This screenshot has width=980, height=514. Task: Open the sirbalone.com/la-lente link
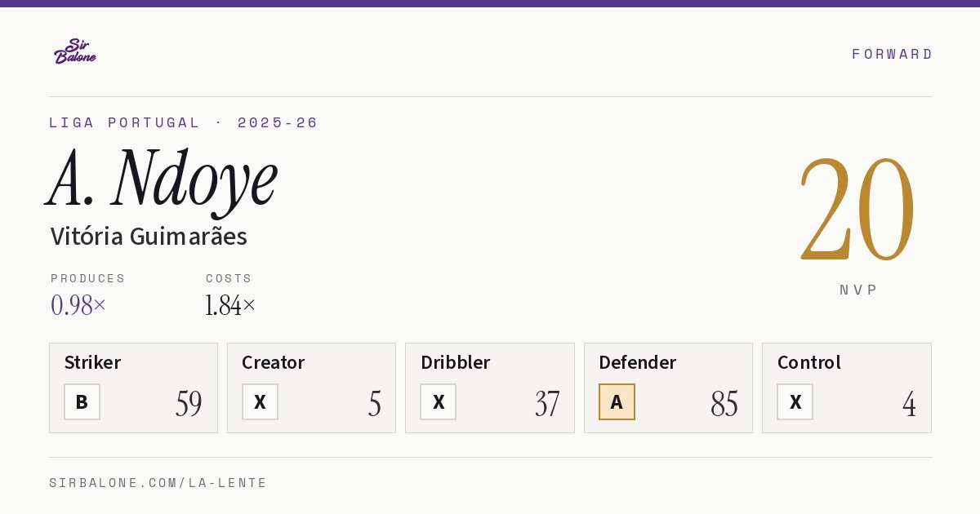158,483
